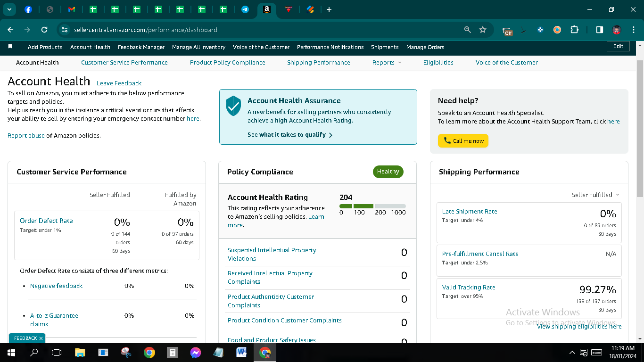Viewport: 644px width, 362px height.
Task: Open Product Authenticity Customer Complaints
Action: point(271,301)
